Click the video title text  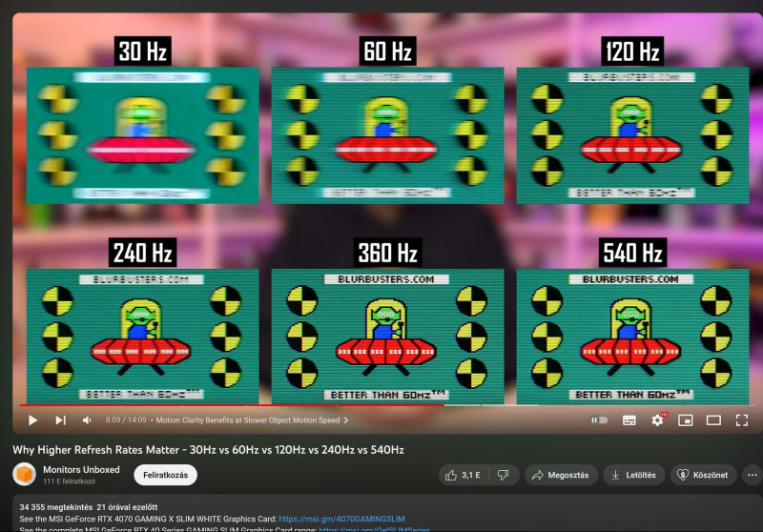tap(208, 450)
